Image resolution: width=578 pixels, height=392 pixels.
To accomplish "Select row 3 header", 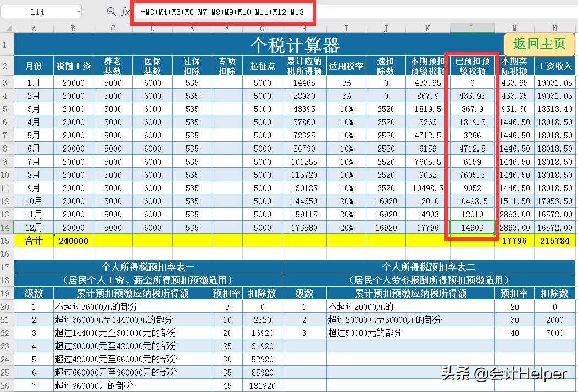I will coord(5,82).
